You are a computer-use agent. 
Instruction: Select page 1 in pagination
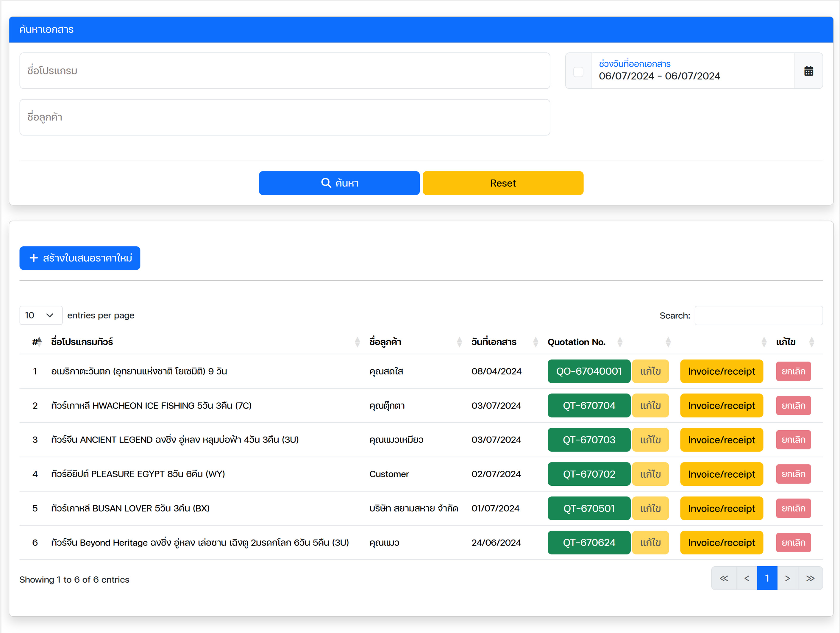coord(767,578)
